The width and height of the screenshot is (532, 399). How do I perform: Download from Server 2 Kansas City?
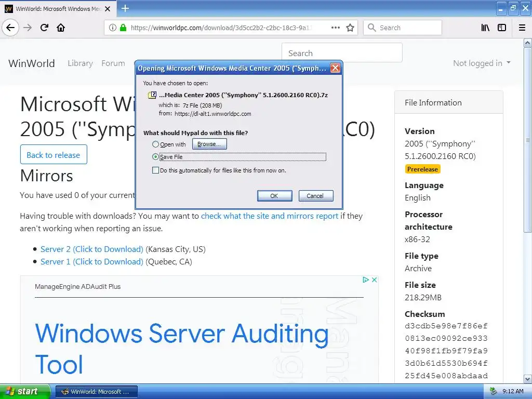tap(91, 249)
